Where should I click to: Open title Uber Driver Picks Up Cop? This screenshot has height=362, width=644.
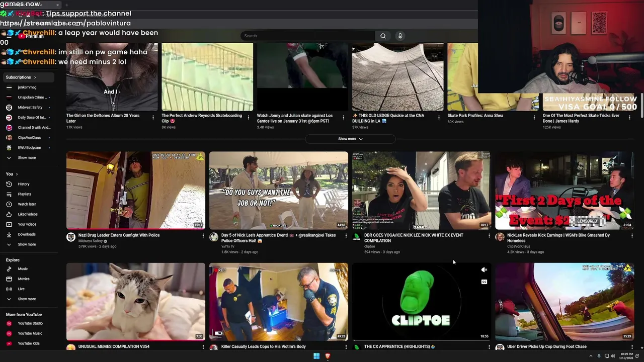click(x=547, y=346)
